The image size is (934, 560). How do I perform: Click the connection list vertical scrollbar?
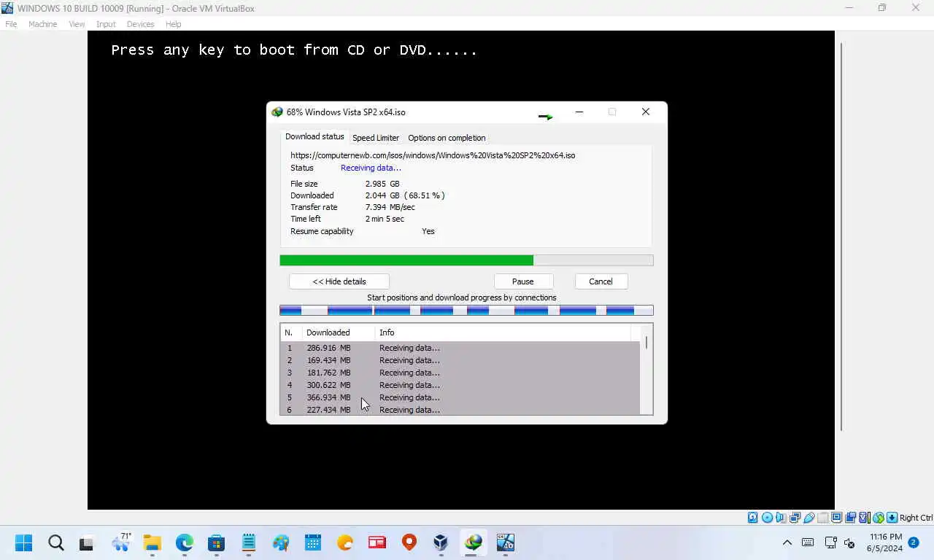pos(647,370)
